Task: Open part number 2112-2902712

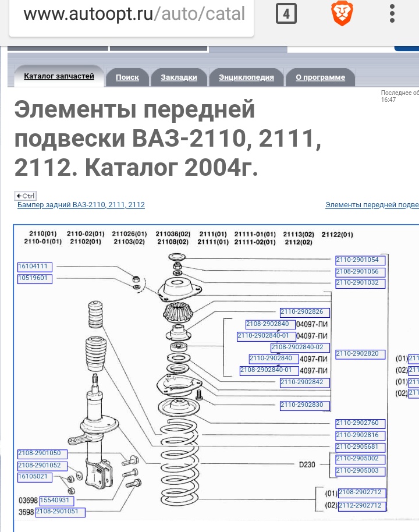Action: [361, 505]
